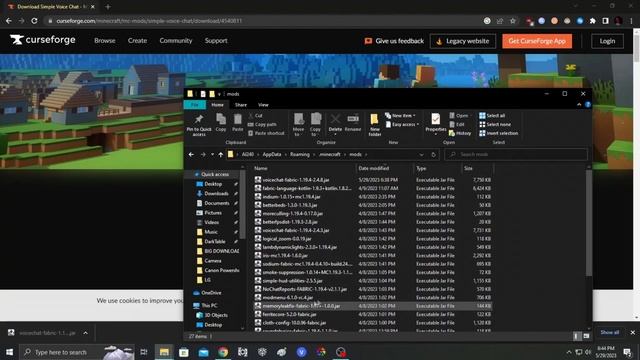Click Community in CurseForge navigation

(176, 41)
